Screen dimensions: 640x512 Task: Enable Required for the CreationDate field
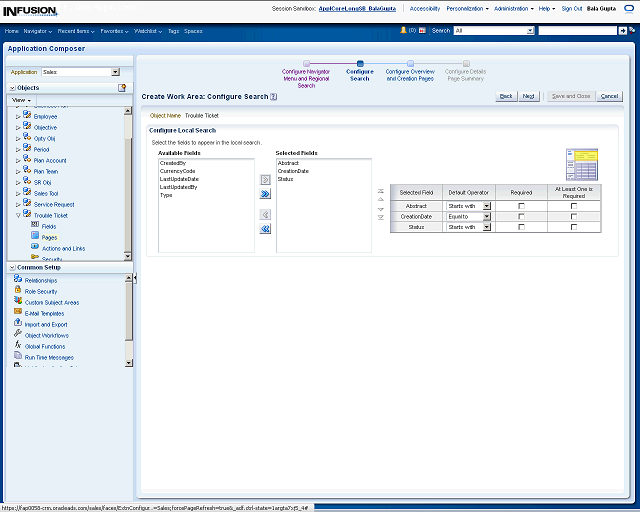pos(521,216)
